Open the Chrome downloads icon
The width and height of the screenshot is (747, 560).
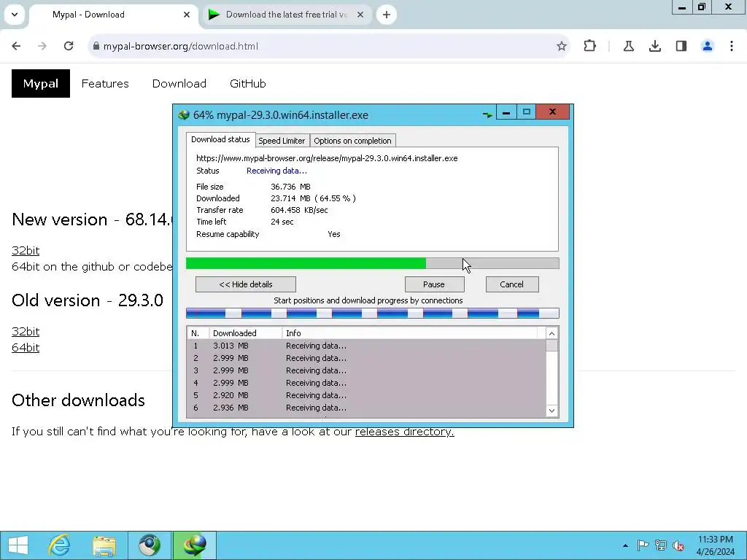(655, 46)
